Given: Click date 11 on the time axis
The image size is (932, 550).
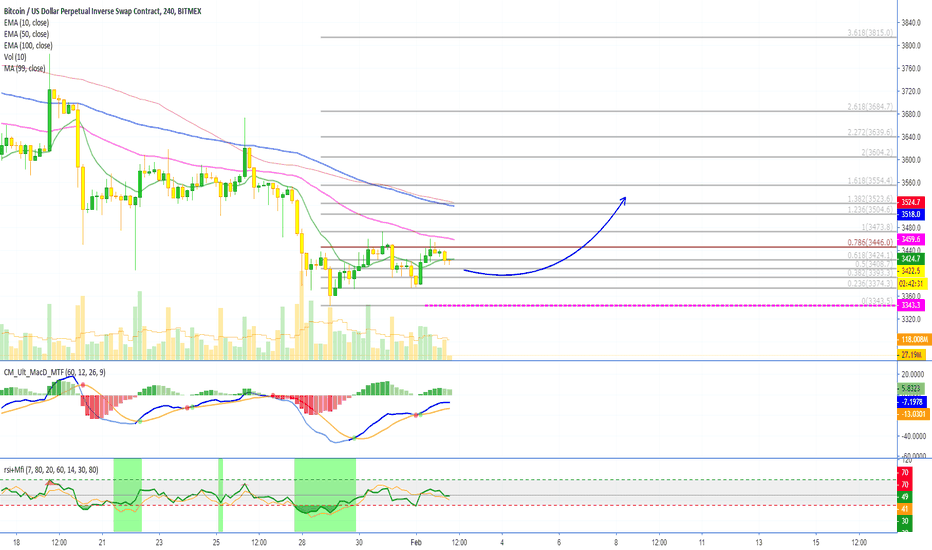Looking at the screenshot, I should pyautogui.click(x=702, y=542).
